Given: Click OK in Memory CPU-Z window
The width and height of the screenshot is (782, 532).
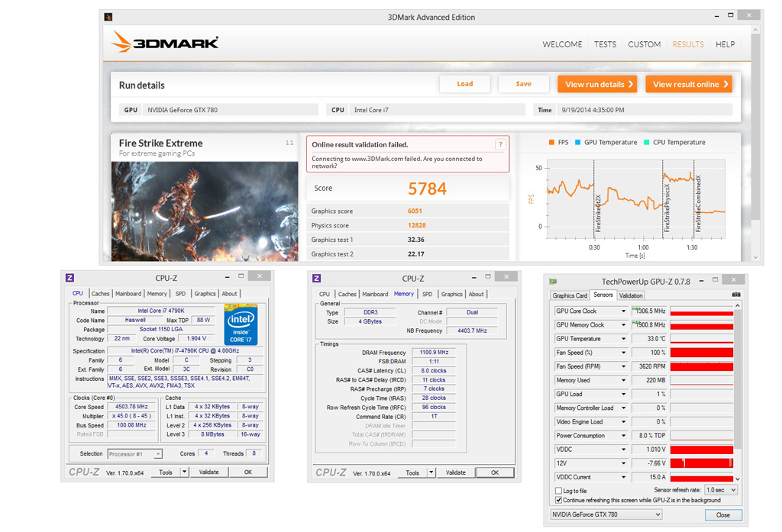Looking at the screenshot, I should click(x=495, y=472).
